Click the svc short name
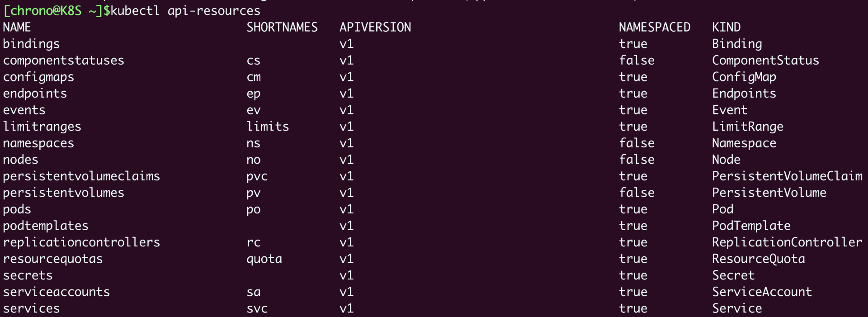The width and height of the screenshot is (868, 317). pyautogui.click(x=257, y=308)
